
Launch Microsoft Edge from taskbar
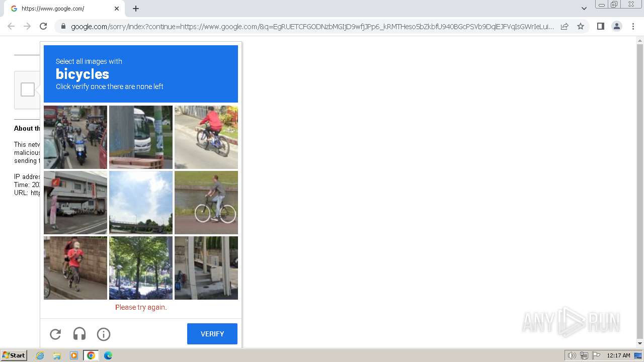(x=108, y=355)
